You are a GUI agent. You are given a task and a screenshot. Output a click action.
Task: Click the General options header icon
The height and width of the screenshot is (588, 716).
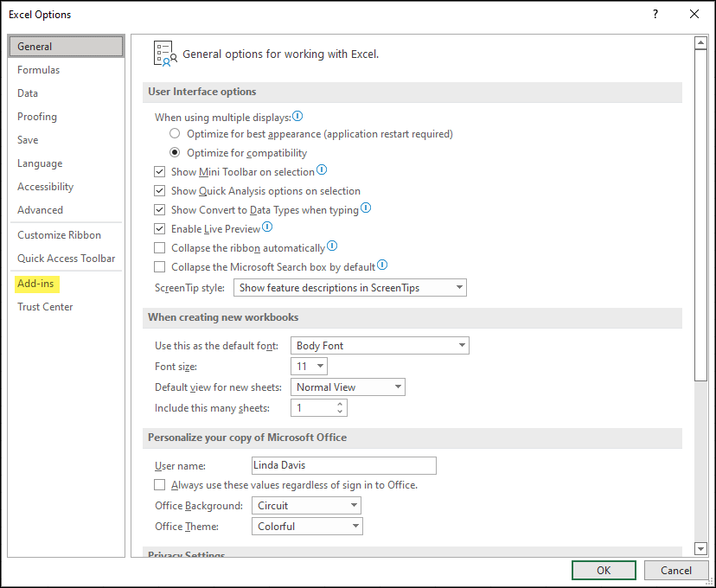(x=165, y=54)
